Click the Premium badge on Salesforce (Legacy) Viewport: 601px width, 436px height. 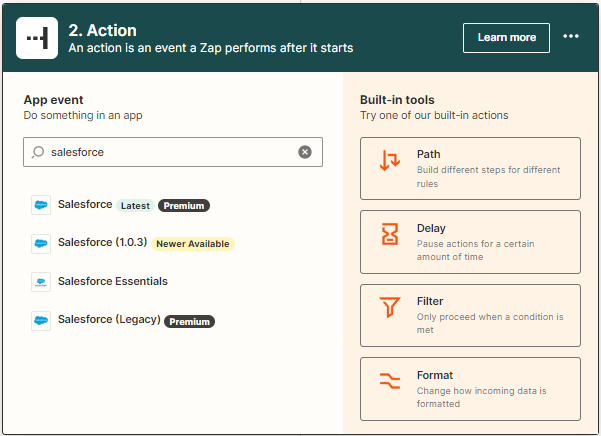click(189, 321)
